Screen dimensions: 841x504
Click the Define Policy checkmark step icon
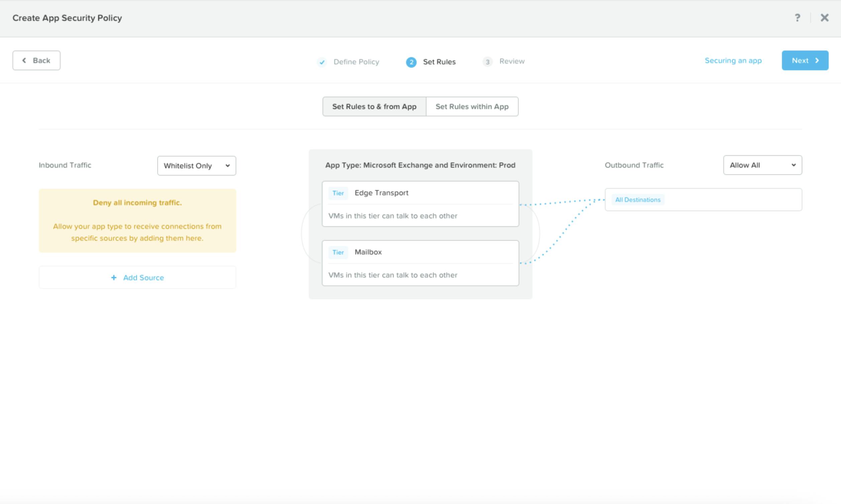322,62
